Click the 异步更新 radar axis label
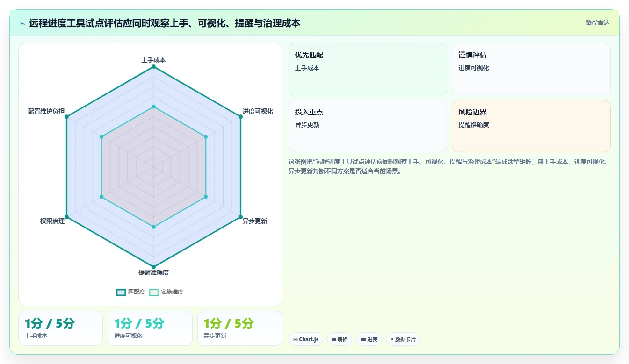 point(254,221)
